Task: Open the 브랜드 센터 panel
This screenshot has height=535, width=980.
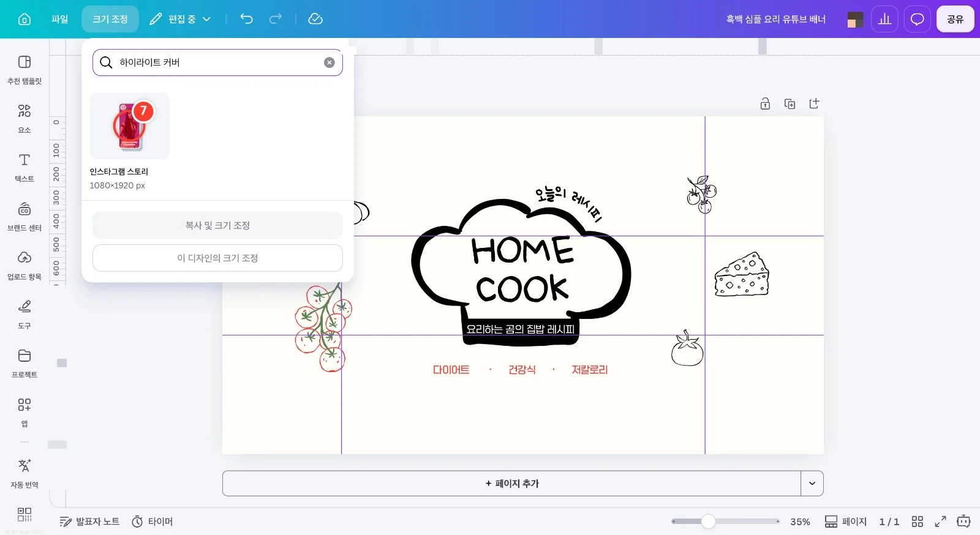Action: [x=24, y=217]
